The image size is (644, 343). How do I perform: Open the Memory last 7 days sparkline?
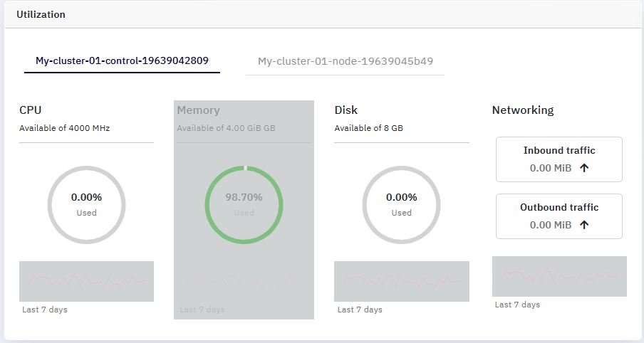[x=244, y=282]
